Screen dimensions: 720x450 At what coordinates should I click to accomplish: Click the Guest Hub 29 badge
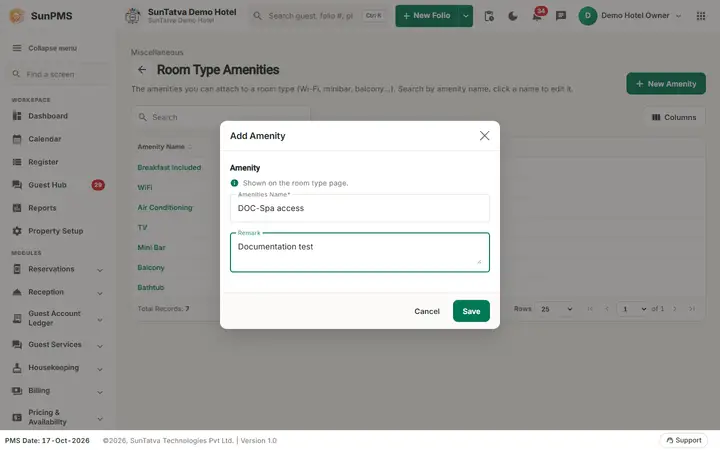(x=98, y=185)
